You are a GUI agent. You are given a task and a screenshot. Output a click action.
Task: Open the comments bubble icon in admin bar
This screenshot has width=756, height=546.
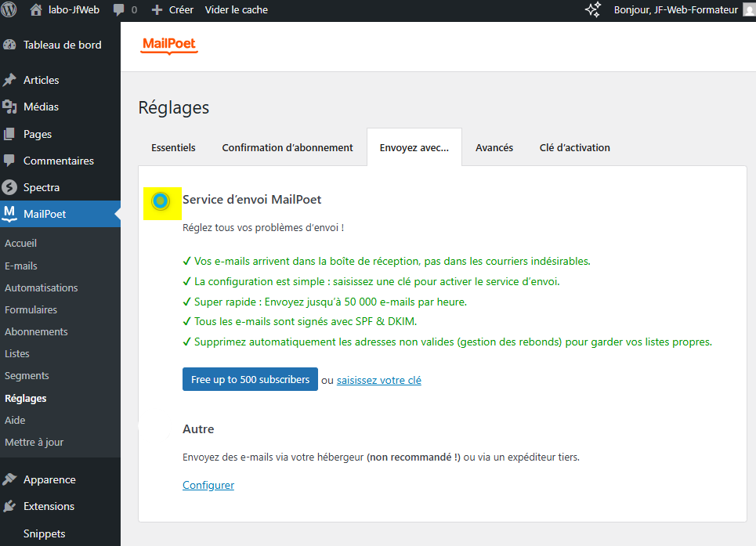[118, 9]
